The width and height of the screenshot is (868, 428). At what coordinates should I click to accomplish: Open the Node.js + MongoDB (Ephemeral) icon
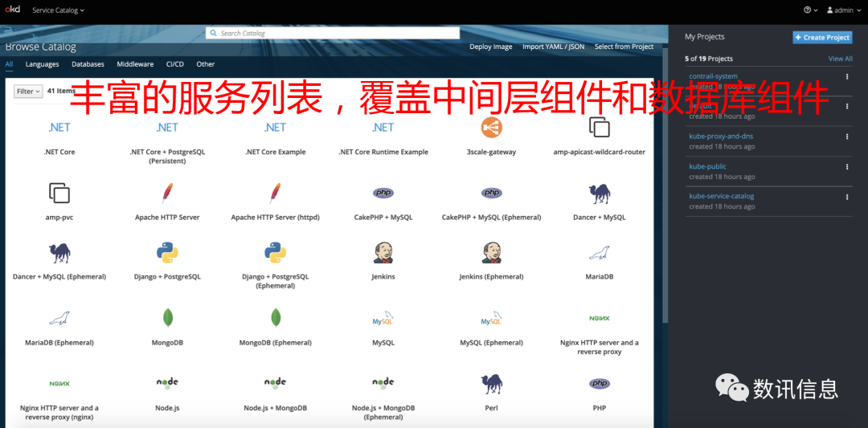(x=383, y=383)
